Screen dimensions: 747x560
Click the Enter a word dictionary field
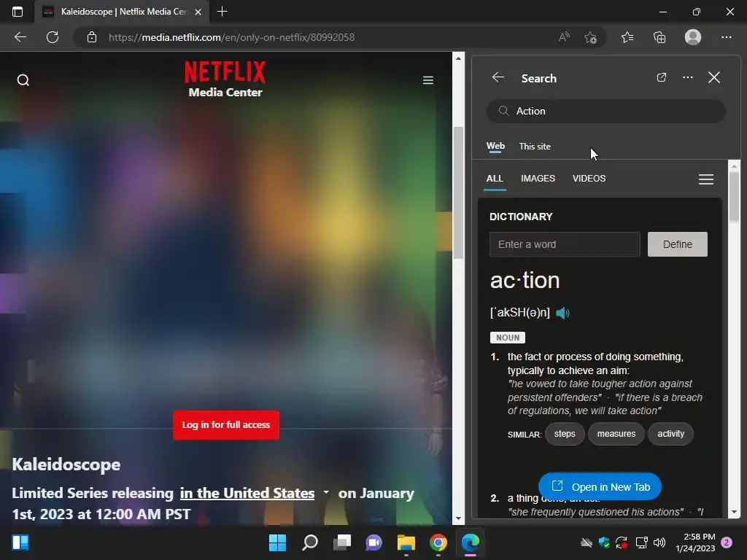pos(565,244)
